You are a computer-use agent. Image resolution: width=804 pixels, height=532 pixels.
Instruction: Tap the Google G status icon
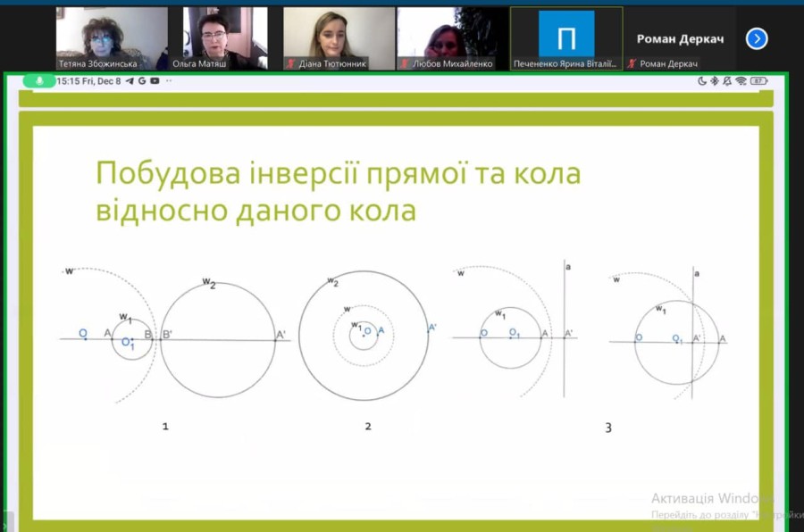(x=141, y=81)
